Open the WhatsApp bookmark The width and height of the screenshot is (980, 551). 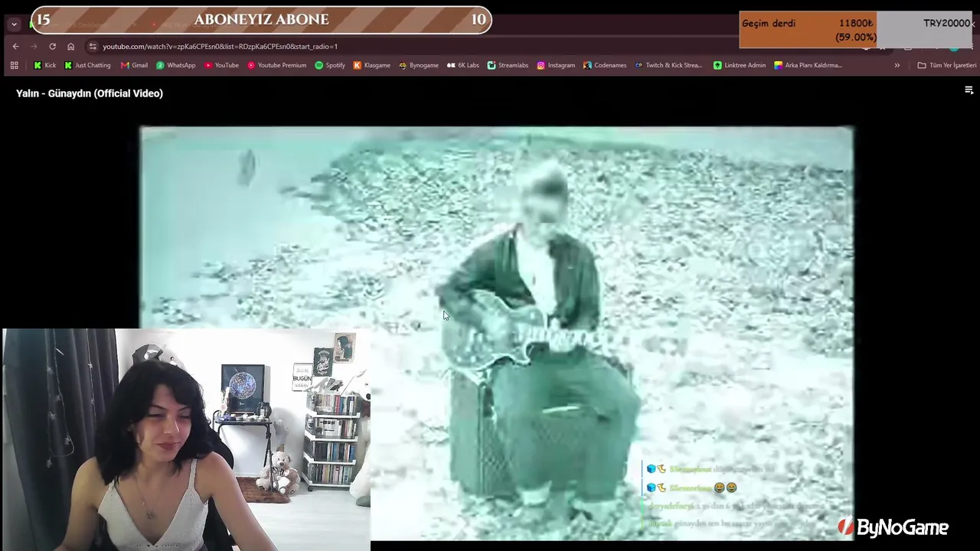(175, 66)
